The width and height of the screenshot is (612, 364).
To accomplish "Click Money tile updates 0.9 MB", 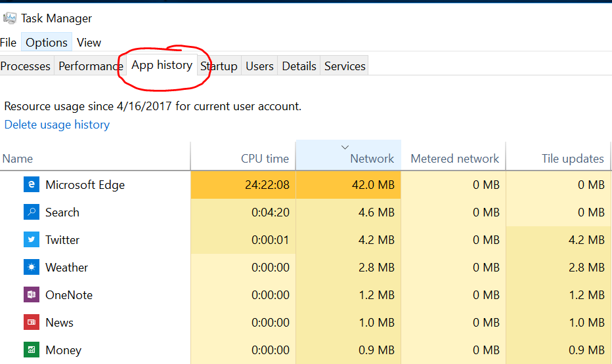I will 586,350.
